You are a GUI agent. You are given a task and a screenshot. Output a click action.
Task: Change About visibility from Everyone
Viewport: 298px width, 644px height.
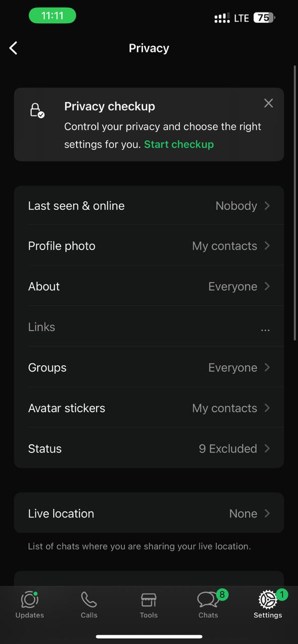[149, 286]
